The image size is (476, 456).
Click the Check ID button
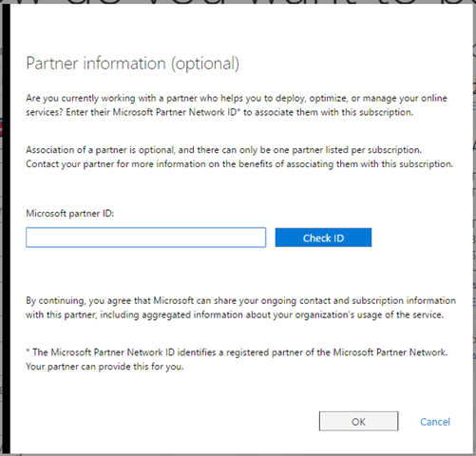323,237
